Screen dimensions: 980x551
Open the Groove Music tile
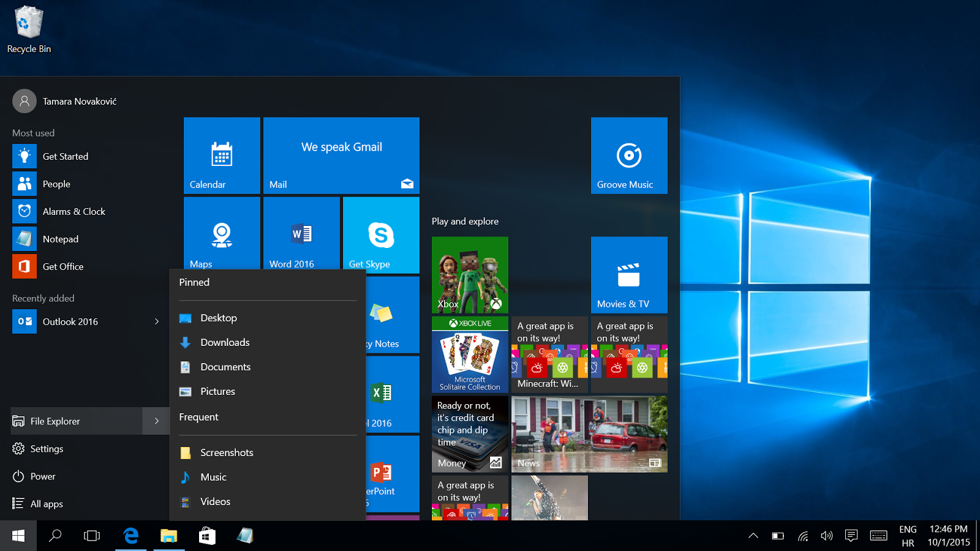pos(629,156)
